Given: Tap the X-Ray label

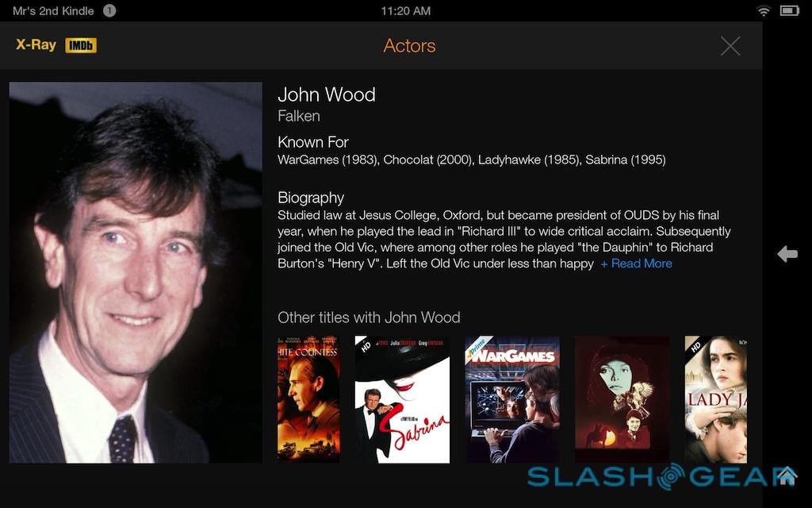Looking at the screenshot, I should coord(36,45).
